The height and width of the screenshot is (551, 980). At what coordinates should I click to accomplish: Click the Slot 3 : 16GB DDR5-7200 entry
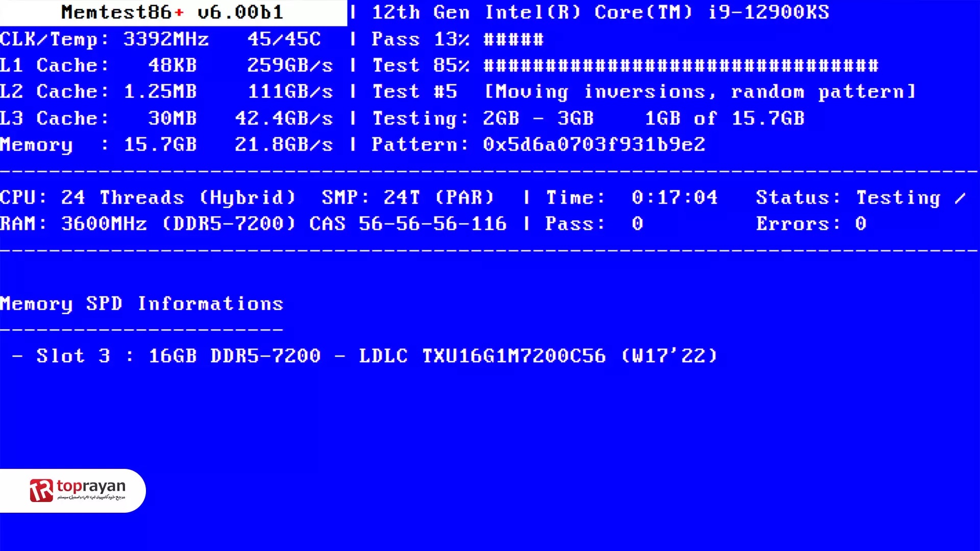pyautogui.click(x=178, y=356)
